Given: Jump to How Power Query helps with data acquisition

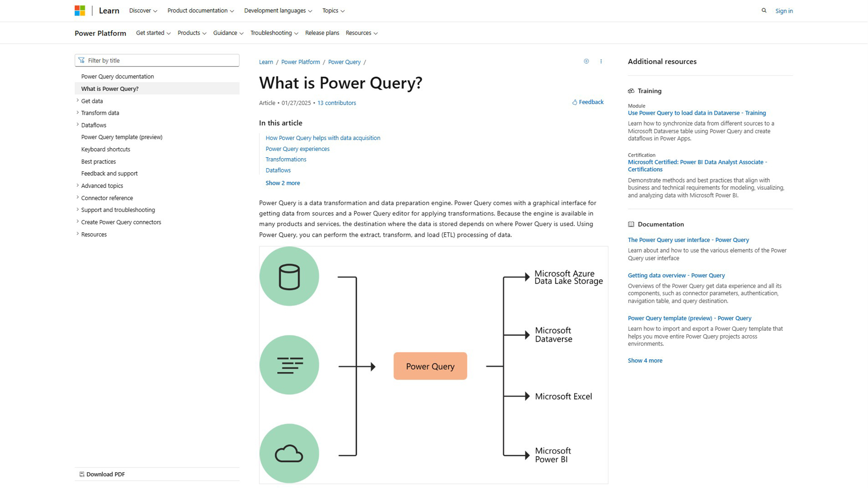Looking at the screenshot, I should 323,138.
